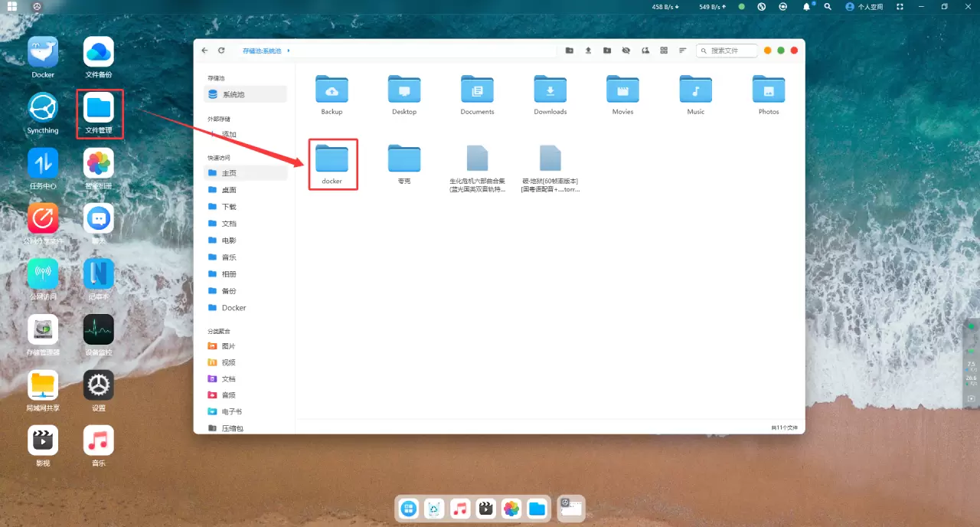Open Docker shortcut in quick access sidebar

(234, 308)
